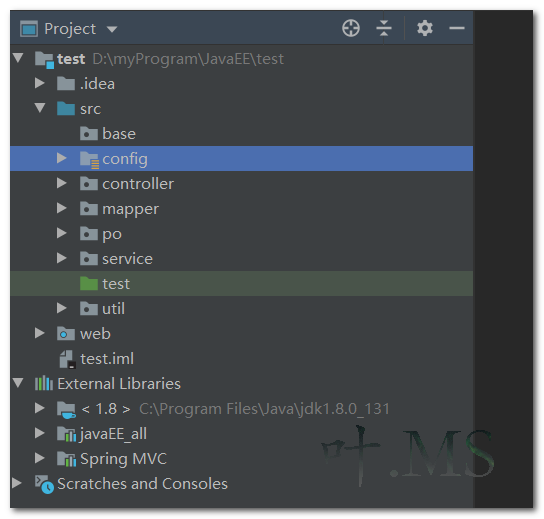Click the Scratches and Consoles clock icon

pyautogui.click(x=44, y=484)
